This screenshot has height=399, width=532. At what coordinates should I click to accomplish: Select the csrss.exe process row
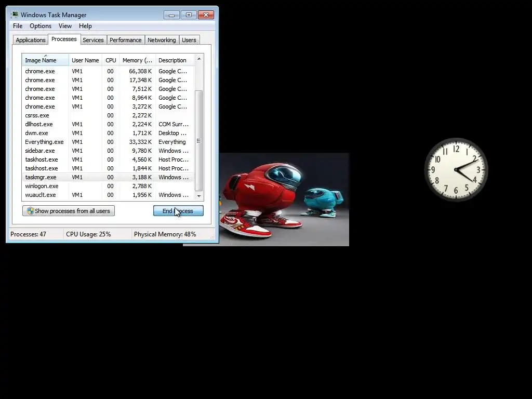[x=108, y=115]
